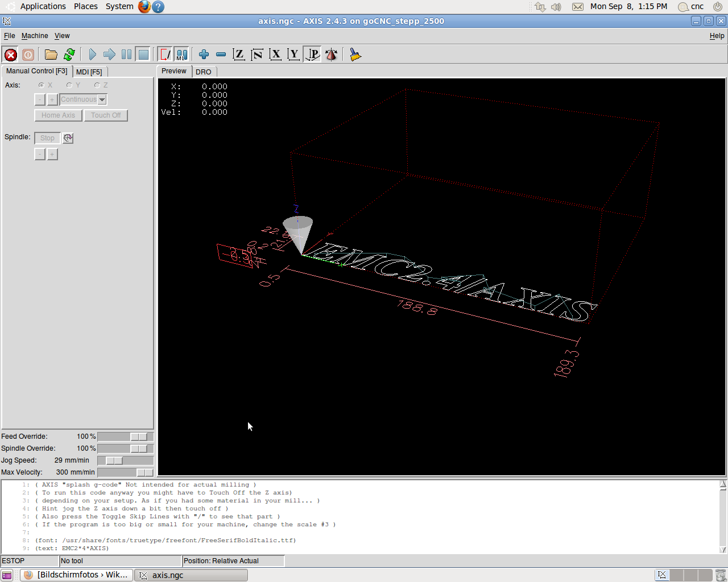This screenshot has width=728, height=582.
Task: Click the ESTOP status bar entry
Action: pos(30,561)
